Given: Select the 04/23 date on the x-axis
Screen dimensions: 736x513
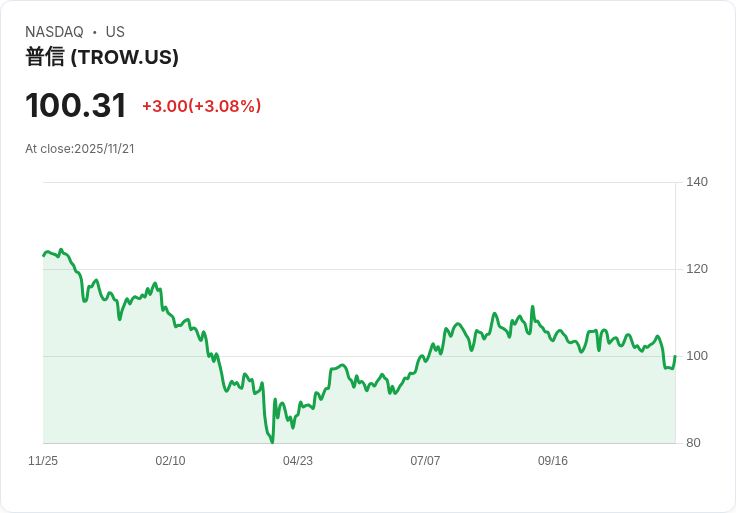Looking at the screenshot, I should (x=298, y=461).
